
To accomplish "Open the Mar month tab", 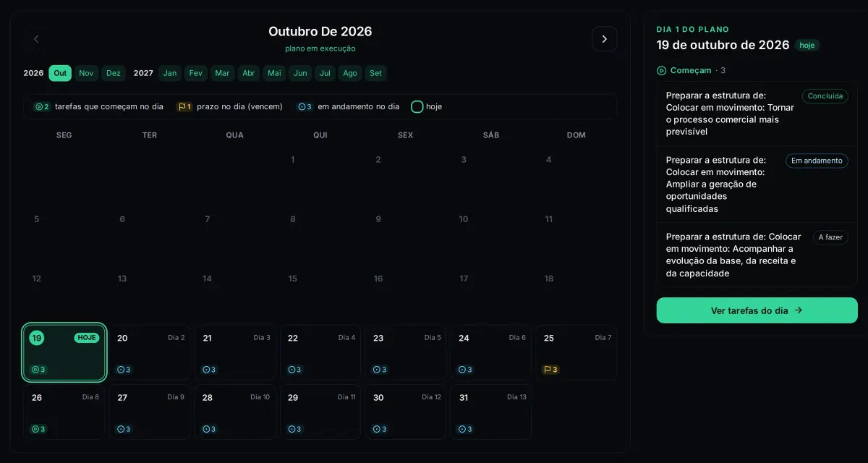I will [x=222, y=73].
